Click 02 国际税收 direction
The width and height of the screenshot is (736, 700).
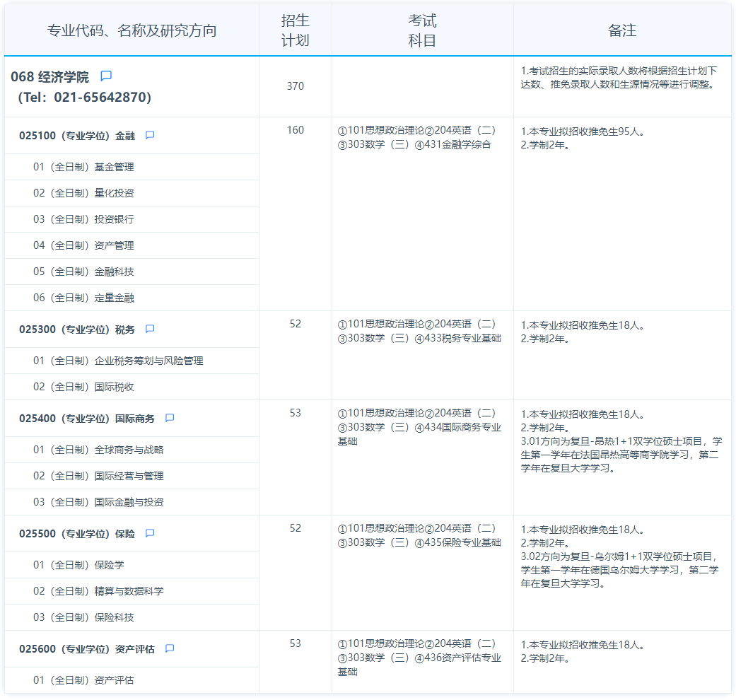(x=83, y=387)
